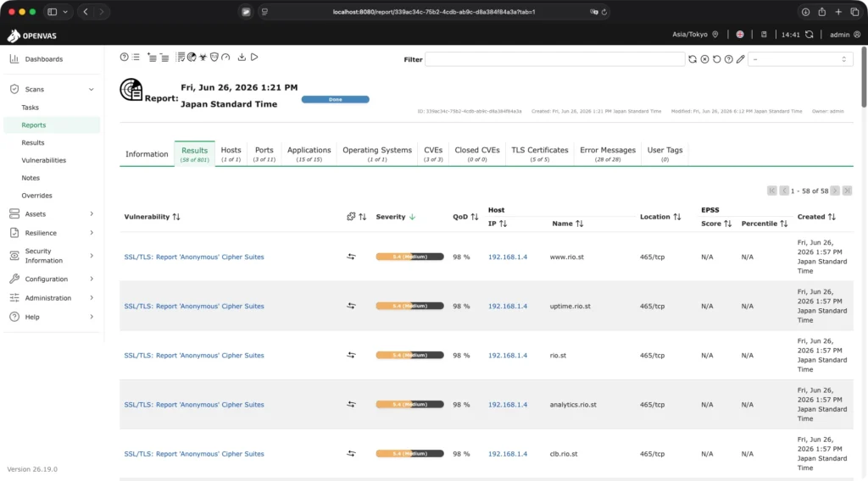
Task: Open the saved filter dropdown
Action: pos(800,59)
